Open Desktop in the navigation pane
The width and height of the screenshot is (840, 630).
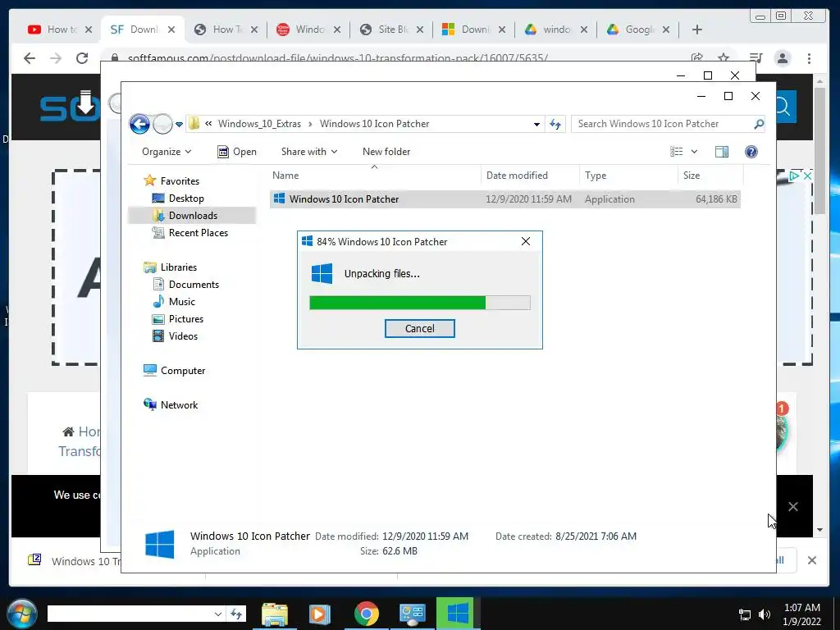tap(186, 199)
